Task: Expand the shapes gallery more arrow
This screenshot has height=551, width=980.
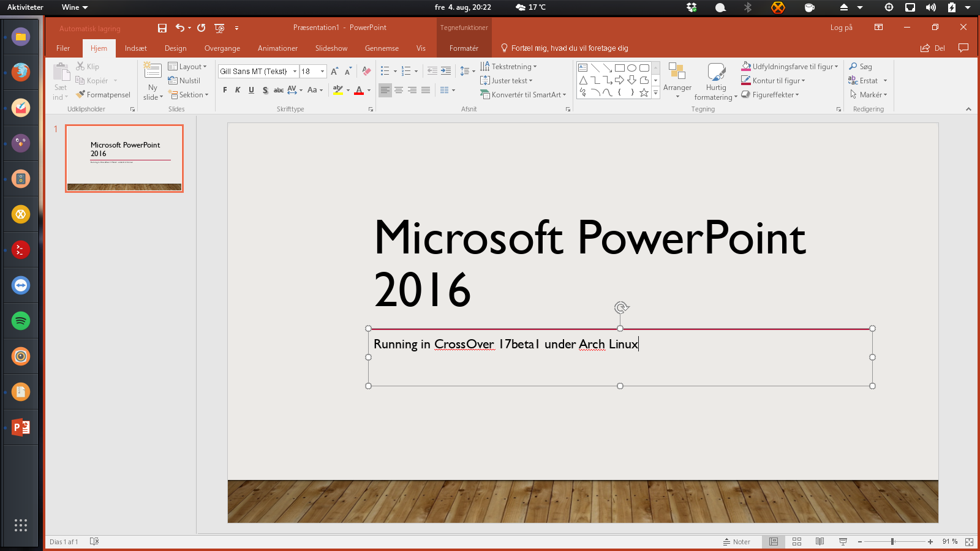Action: coord(655,92)
